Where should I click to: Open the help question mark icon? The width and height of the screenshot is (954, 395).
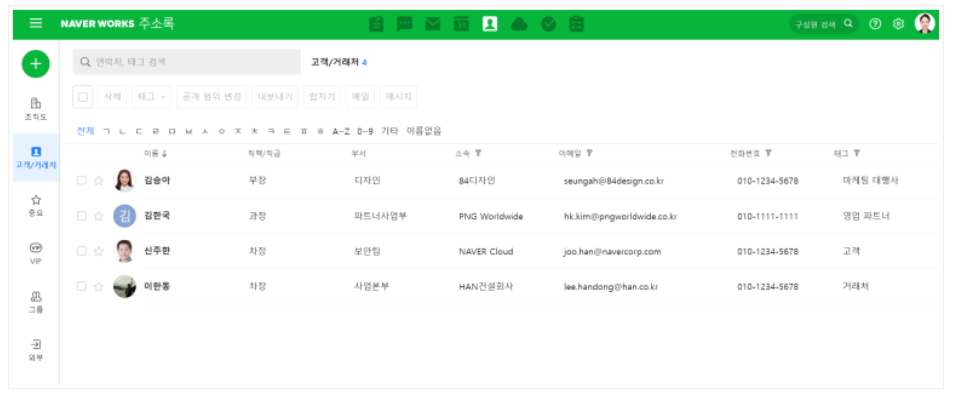(875, 24)
